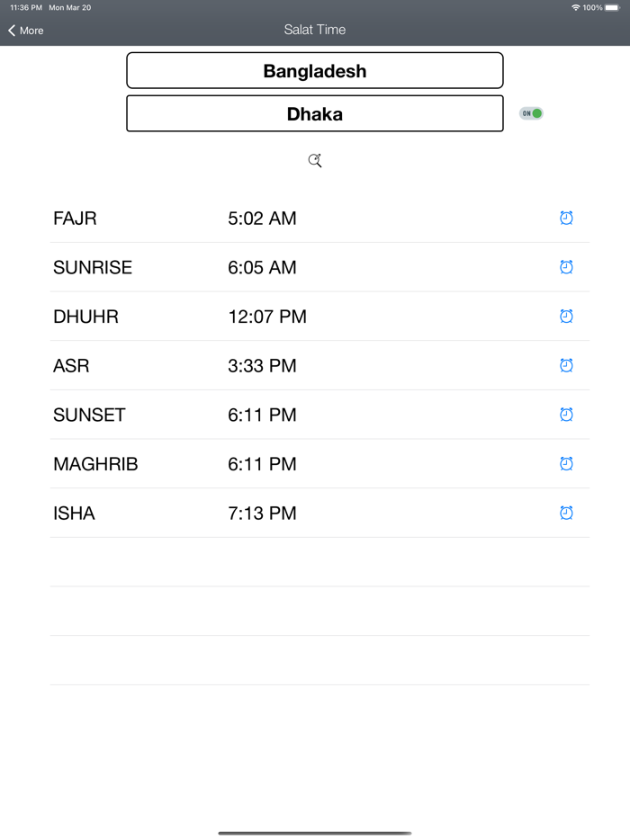Turn off the ON switch beside Dhaka
This screenshot has height=840, width=630.
(531, 113)
